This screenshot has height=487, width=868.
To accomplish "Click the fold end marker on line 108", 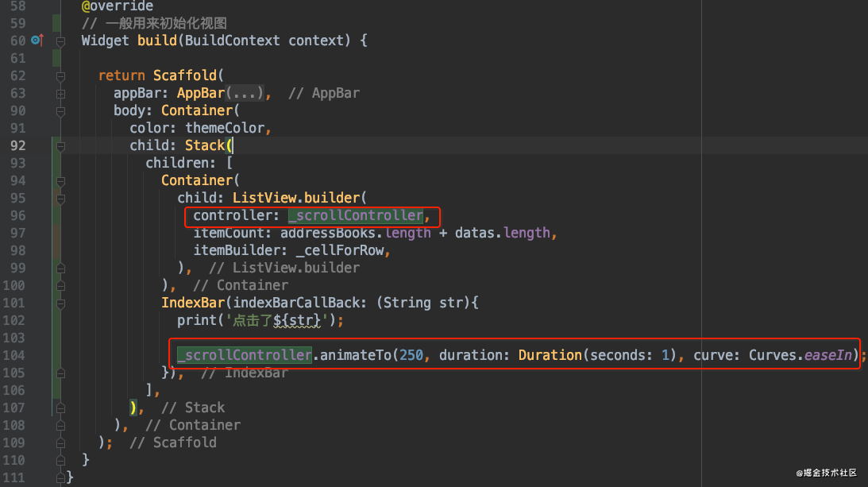I will click(x=61, y=426).
